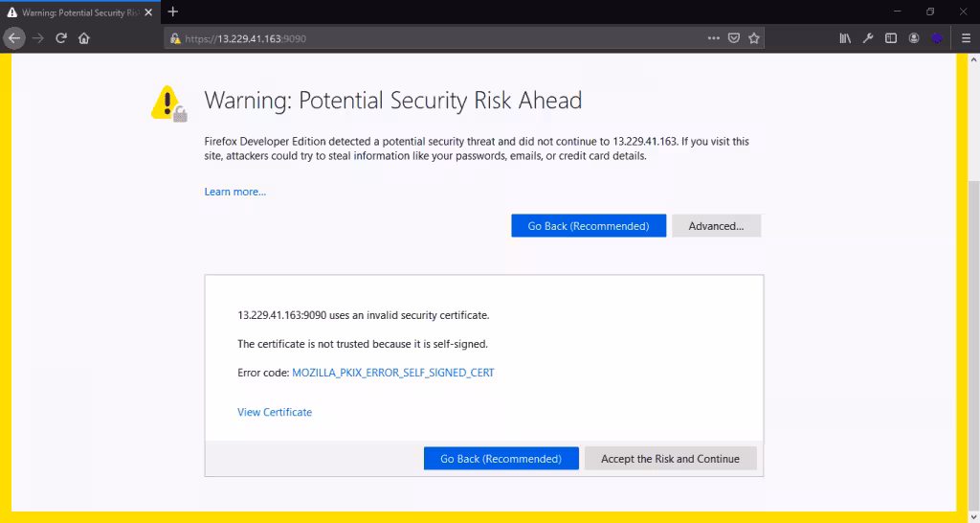Click text 'uses an invalid security certificate'
Image resolution: width=980 pixels, height=523 pixels.
409,315
